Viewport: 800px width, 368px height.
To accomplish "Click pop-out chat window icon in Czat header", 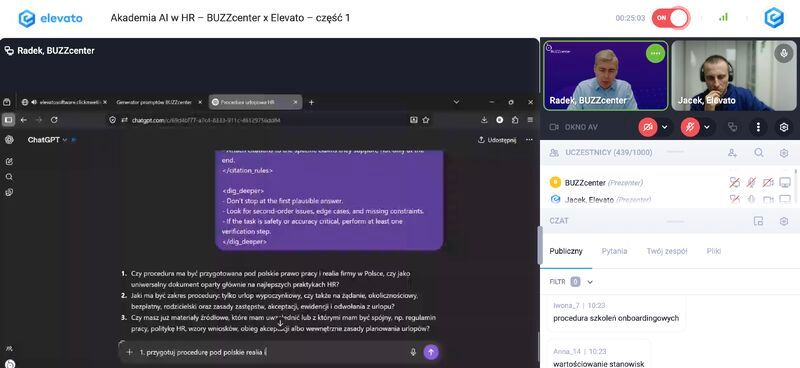I will point(759,221).
